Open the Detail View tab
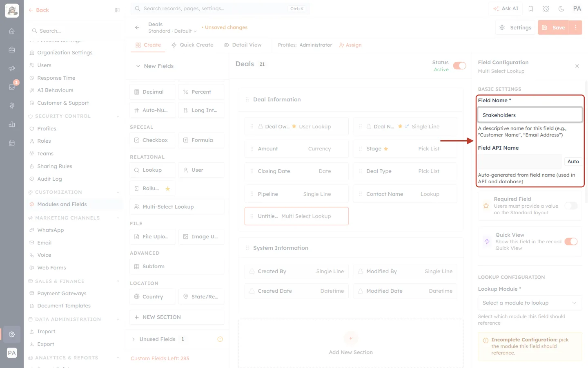The image size is (588, 368). pyautogui.click(x=243, y=45)
